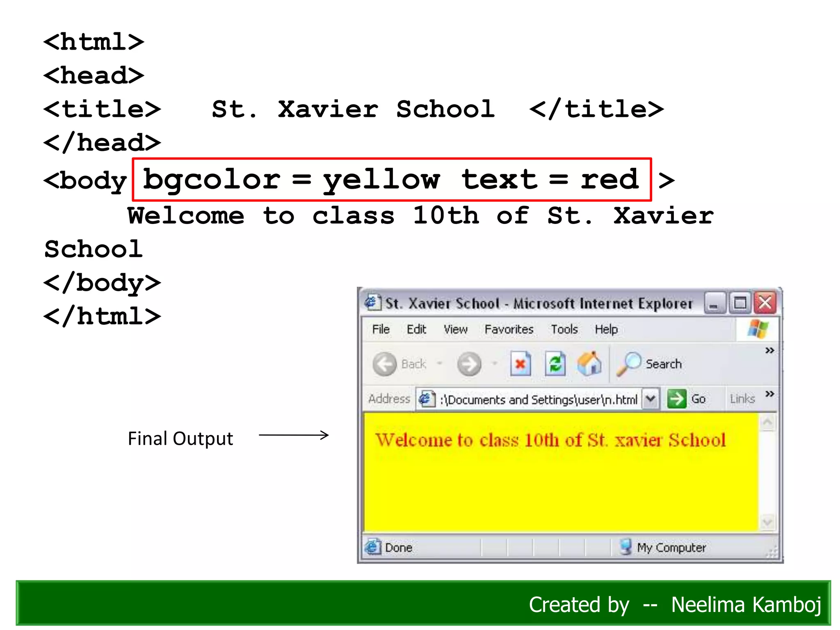Expand Forward history dropdown arrow
The height and width of the screenshot is (630, 840).
pyautogui.click(x=494, y=363)
